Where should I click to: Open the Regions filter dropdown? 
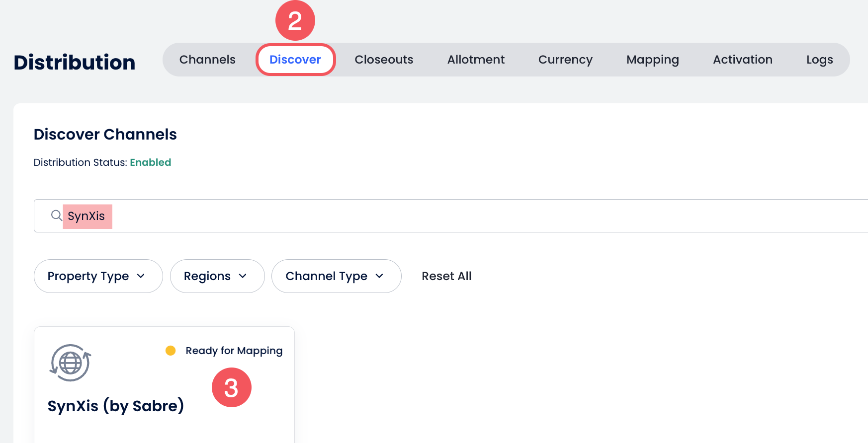point(217,276)
